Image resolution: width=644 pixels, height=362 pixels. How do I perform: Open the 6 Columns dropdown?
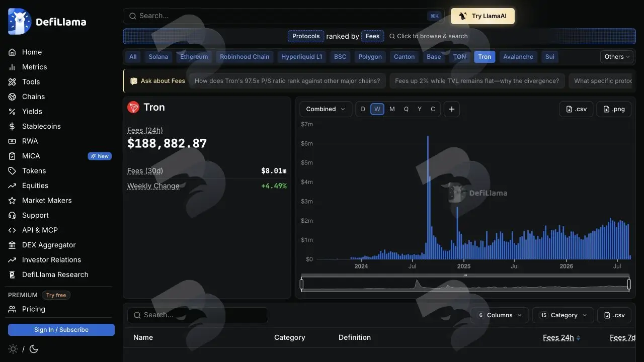point(499,315)
